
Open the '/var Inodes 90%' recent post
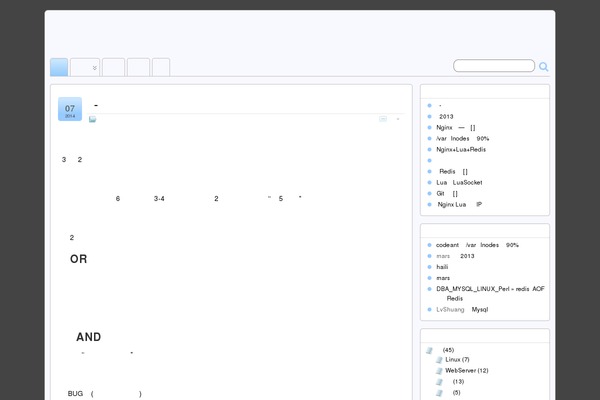pyautogui.click(x=463, y=139)
